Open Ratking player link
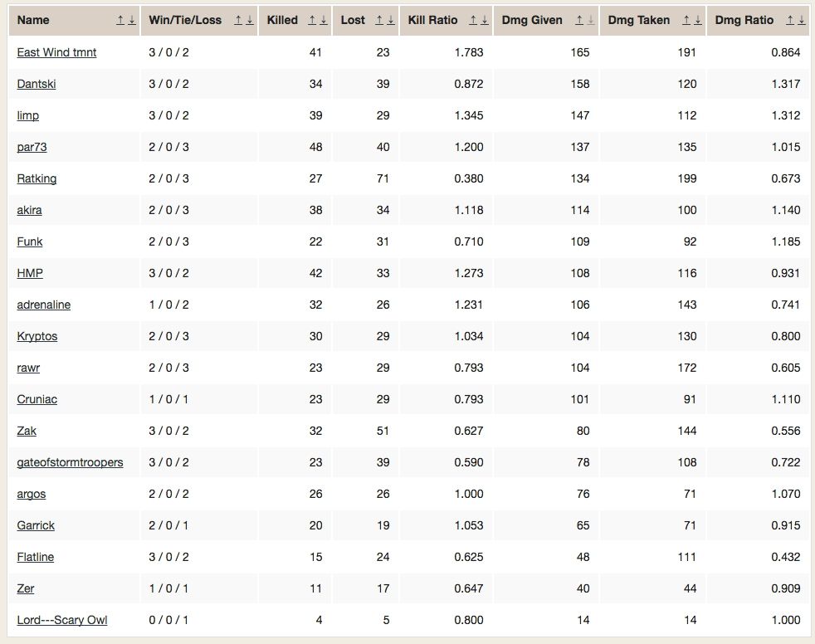The width and height of the screenshot is (815, 644). click(37, 178)
